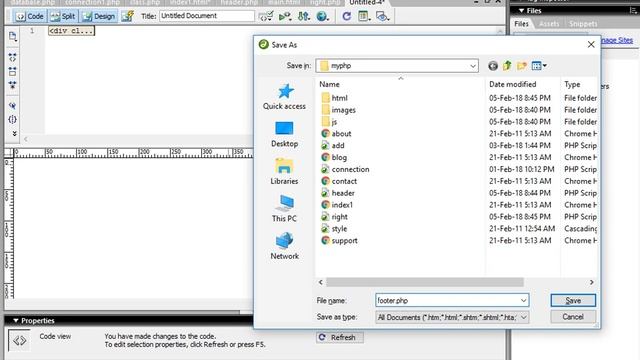Click the Expand All icon in coding toolbar

tap(13, 85)
